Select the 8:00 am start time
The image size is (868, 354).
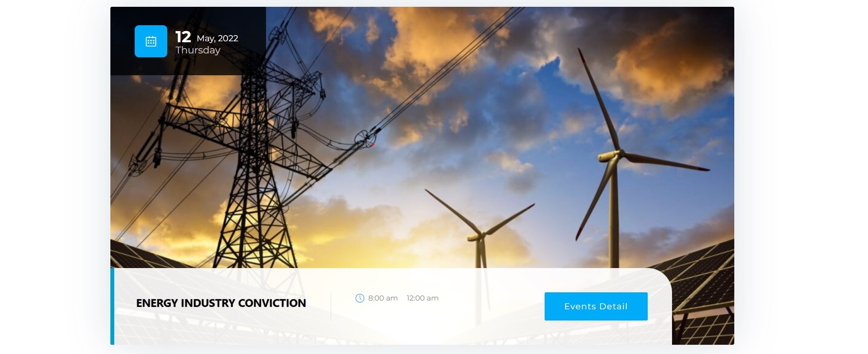click(383, 298)
